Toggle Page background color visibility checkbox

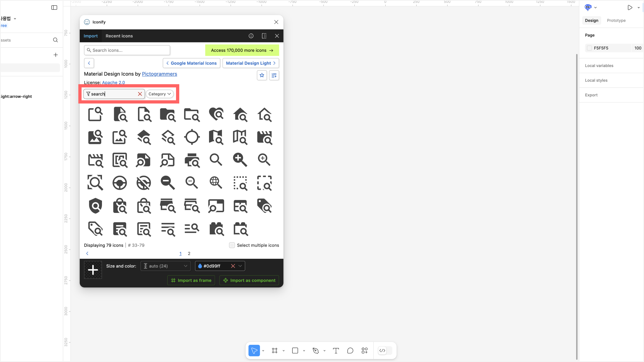[589, 48]
